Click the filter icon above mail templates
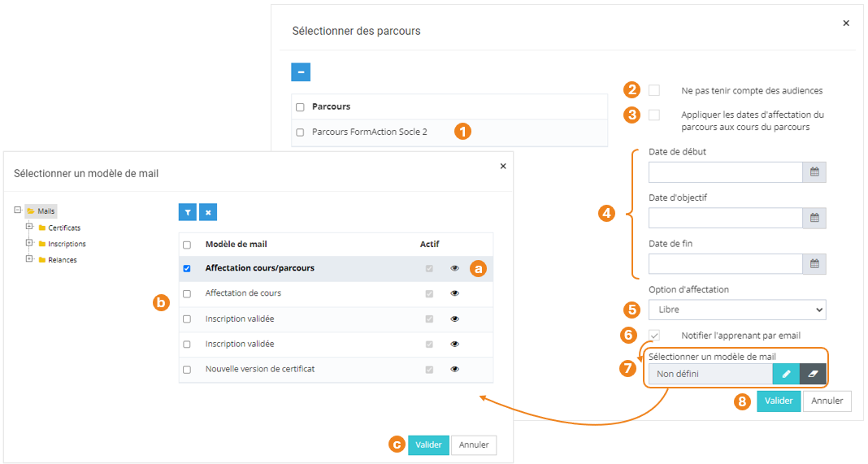The height and width of the screenshot is (464, 868). click(188, 212)
